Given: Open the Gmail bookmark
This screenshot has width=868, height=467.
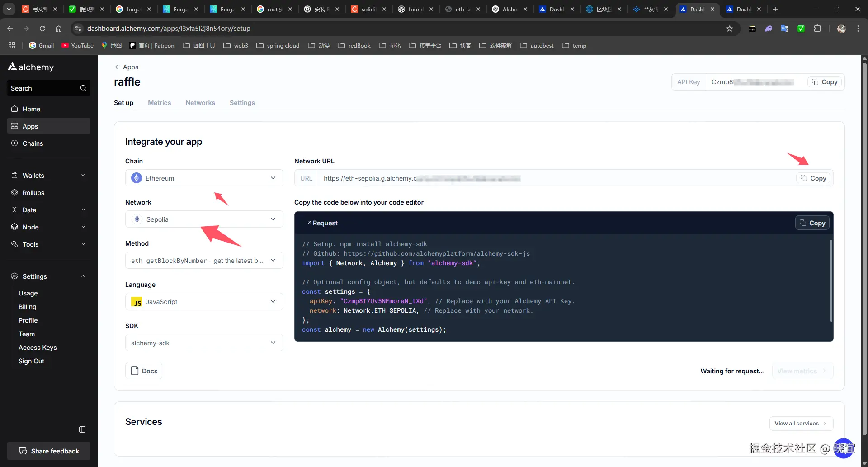Looking at the screenshot, I should pos(41,45).
